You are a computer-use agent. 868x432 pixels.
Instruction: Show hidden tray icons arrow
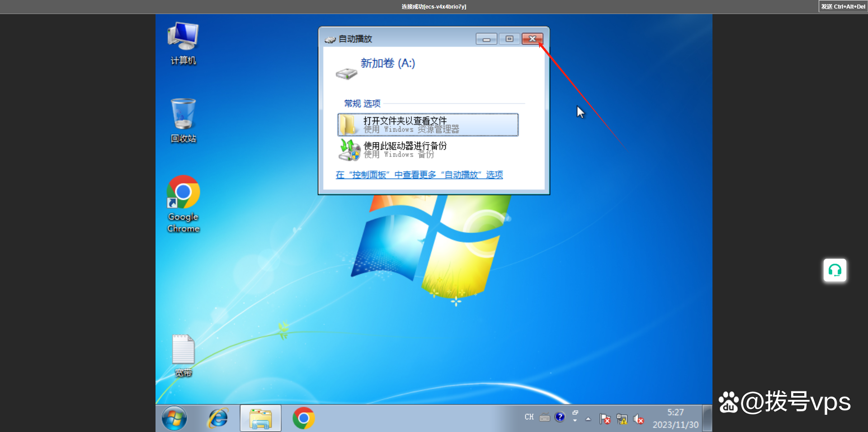point(588,419)
